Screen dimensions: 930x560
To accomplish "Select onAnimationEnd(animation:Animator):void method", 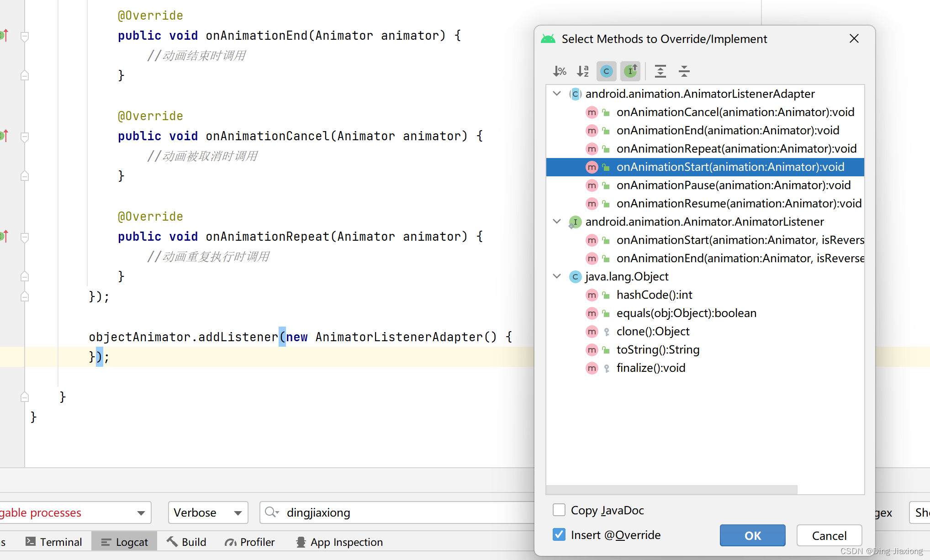I will coord(705,131).
